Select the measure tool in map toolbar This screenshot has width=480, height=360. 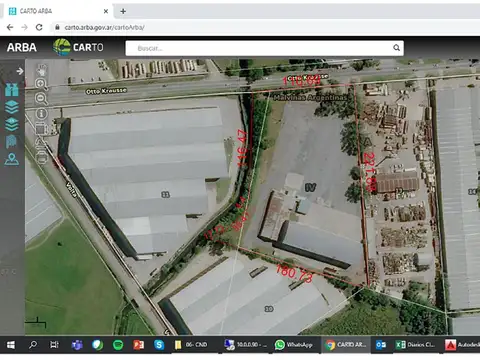[41, 143]
